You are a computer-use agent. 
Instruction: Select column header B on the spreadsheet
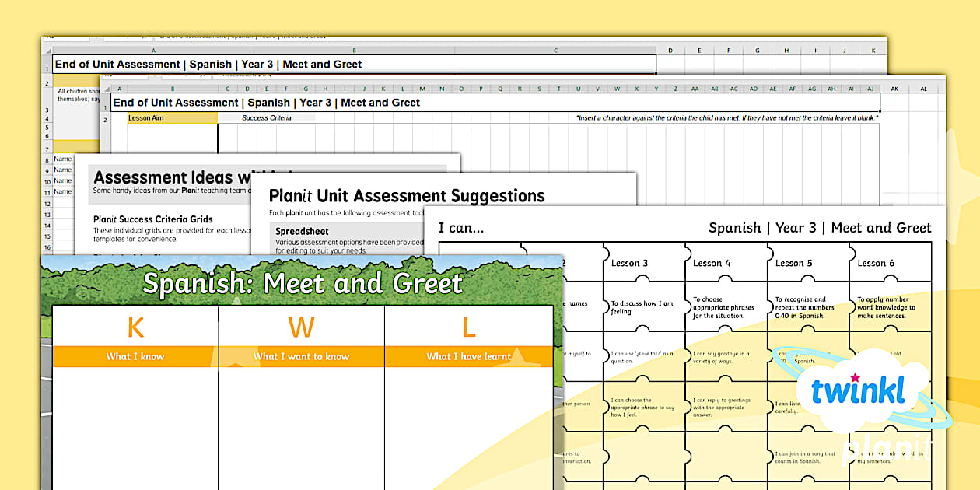pyautogui.click(x=172, y=88)
